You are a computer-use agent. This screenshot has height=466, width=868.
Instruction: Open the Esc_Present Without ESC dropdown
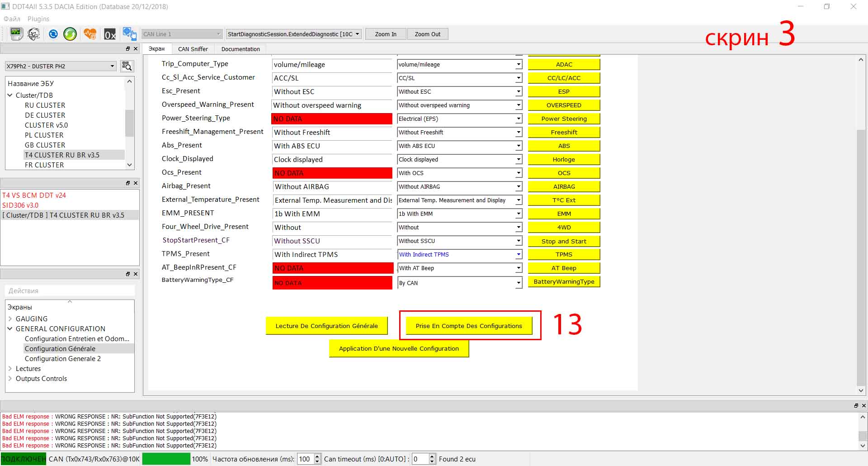[459, 91]
